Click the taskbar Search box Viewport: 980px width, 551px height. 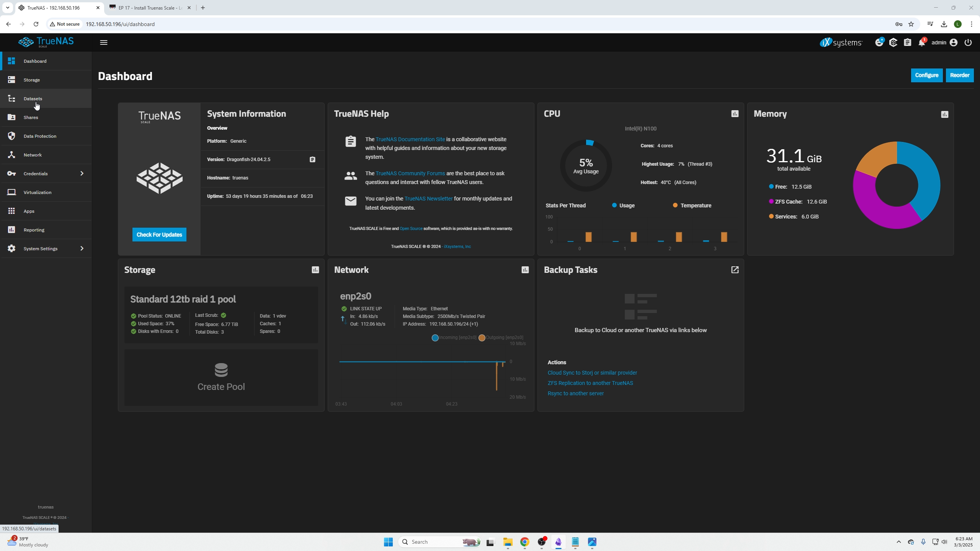(440, 542)
